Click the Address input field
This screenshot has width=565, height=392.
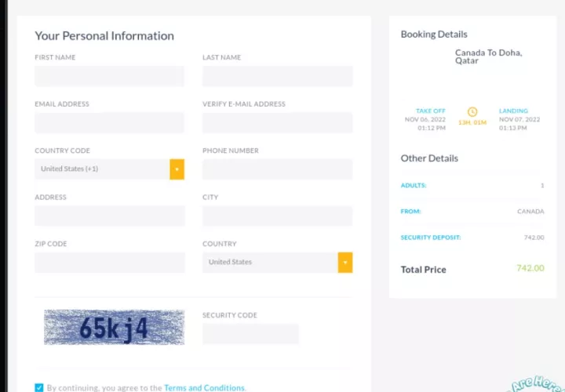(x=110, y=216)
